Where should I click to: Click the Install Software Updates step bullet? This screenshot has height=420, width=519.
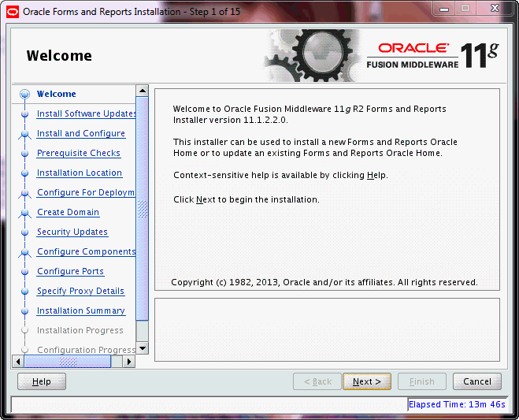[24, 114]
